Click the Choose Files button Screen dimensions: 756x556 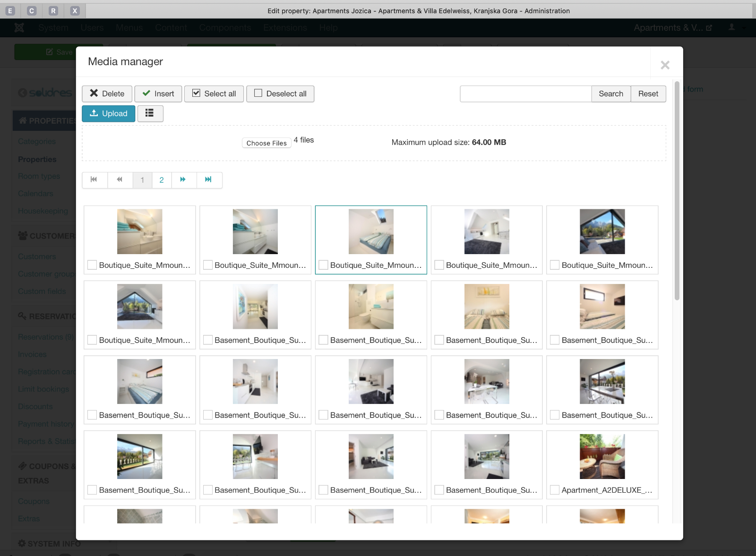tap(266, 143)
